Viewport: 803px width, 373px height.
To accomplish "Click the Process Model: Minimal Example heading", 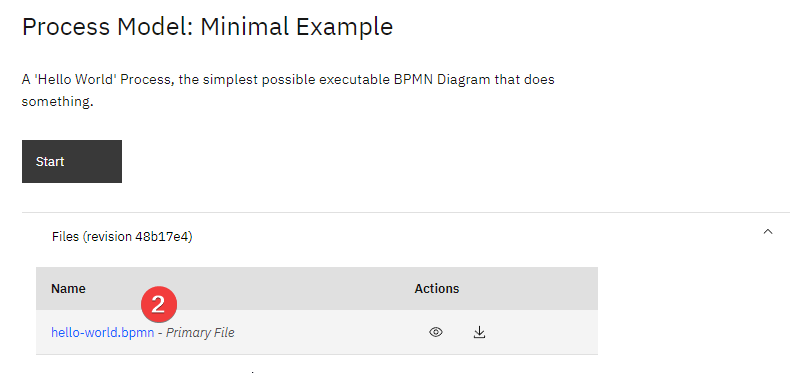I will coord(207,27).
